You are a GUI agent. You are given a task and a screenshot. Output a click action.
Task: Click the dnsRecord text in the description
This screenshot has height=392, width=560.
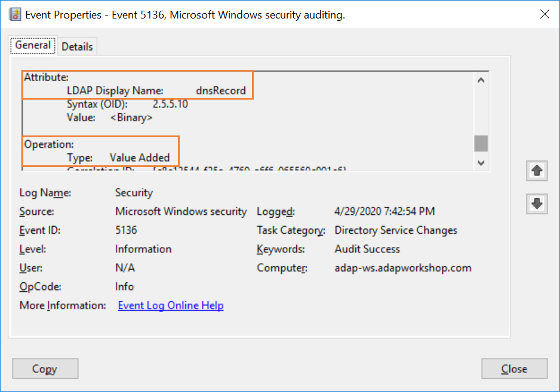pos(221,91)
